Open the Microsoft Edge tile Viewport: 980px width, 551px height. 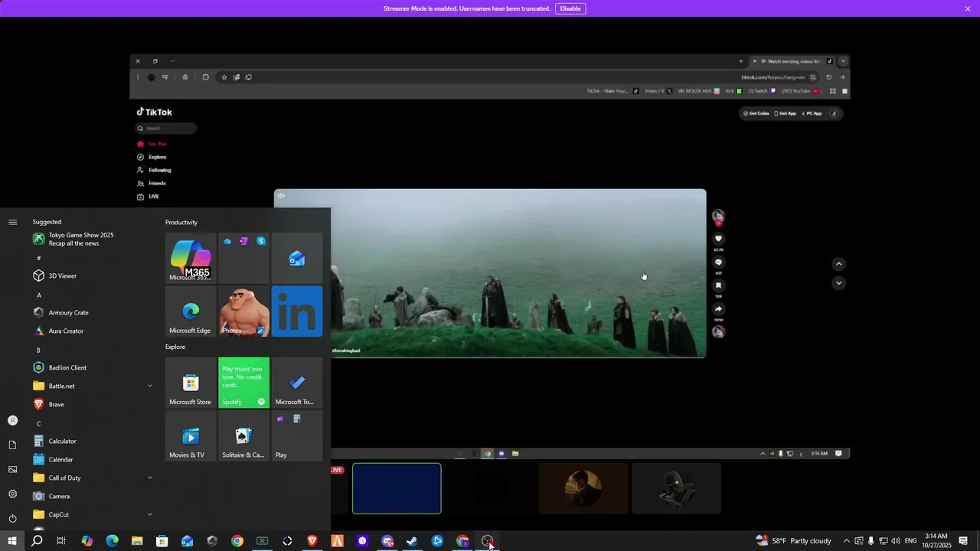coord(191,311)
